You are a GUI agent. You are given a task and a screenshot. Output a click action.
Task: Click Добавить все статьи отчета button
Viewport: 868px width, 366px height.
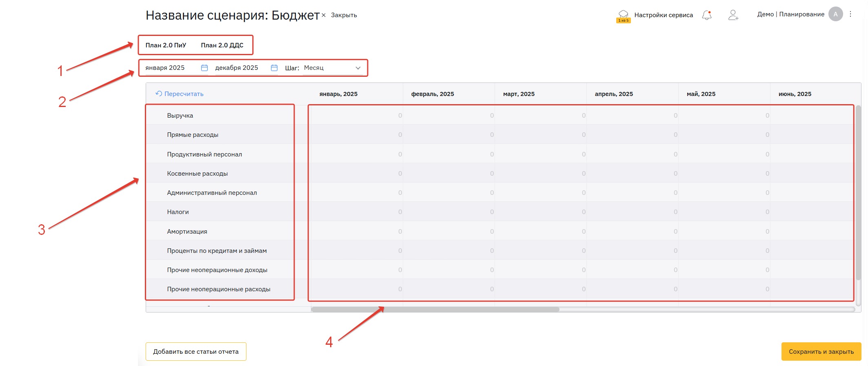196,352
